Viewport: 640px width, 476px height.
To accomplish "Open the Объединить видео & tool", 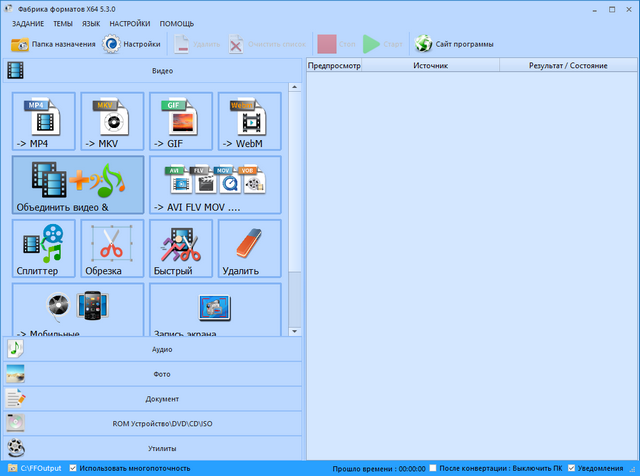I will click(x=78, y=185).
